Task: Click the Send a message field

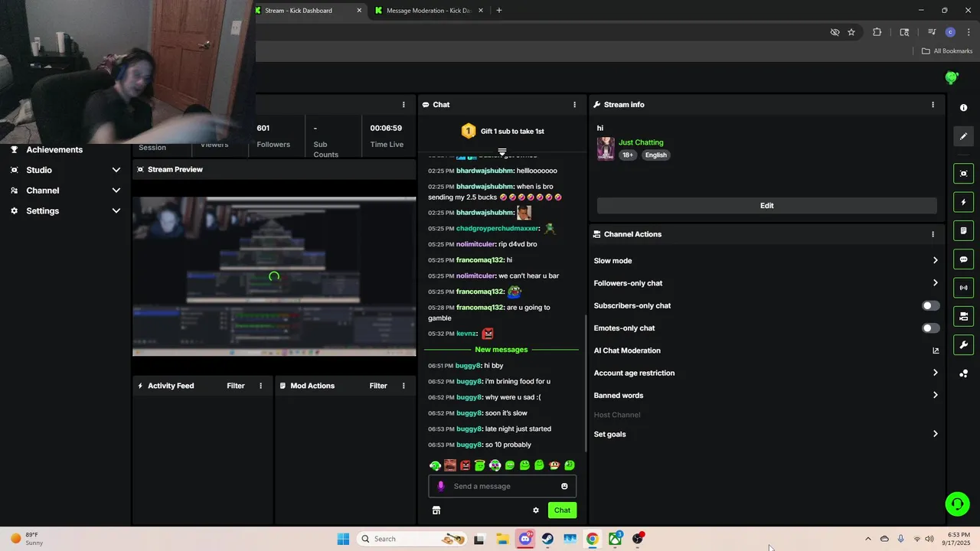Action: (502, 486)
